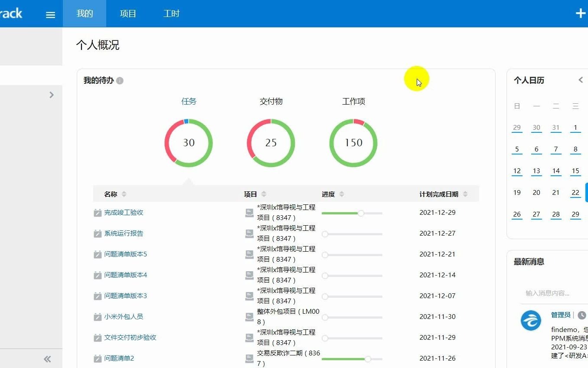Click task icon beside 小米外包人员
This screenshot has width=588, height=368.
(x=98, y=317)
